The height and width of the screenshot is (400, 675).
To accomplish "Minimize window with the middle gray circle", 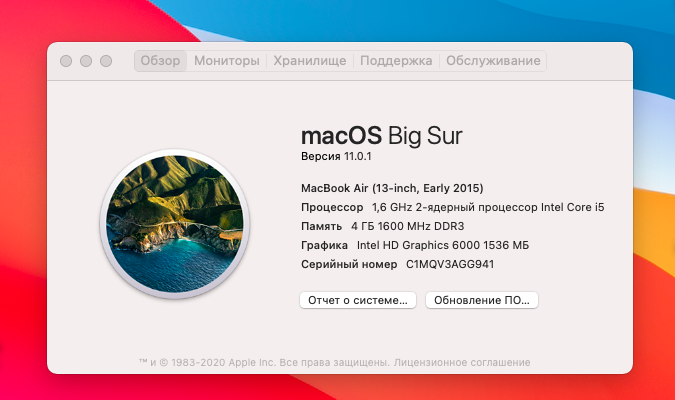I will click(x=86, y=61).
